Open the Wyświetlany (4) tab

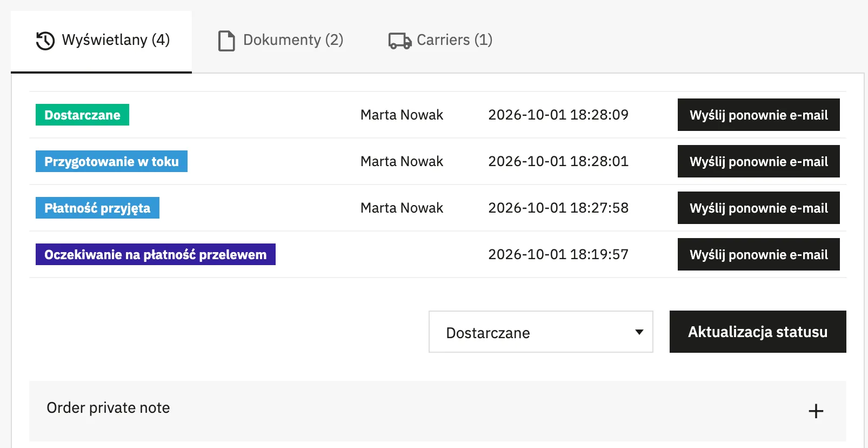pos(102,41)
